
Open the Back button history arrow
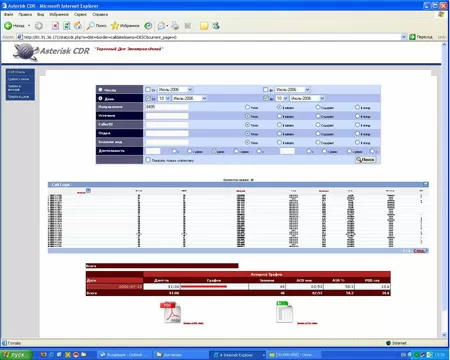29,26
